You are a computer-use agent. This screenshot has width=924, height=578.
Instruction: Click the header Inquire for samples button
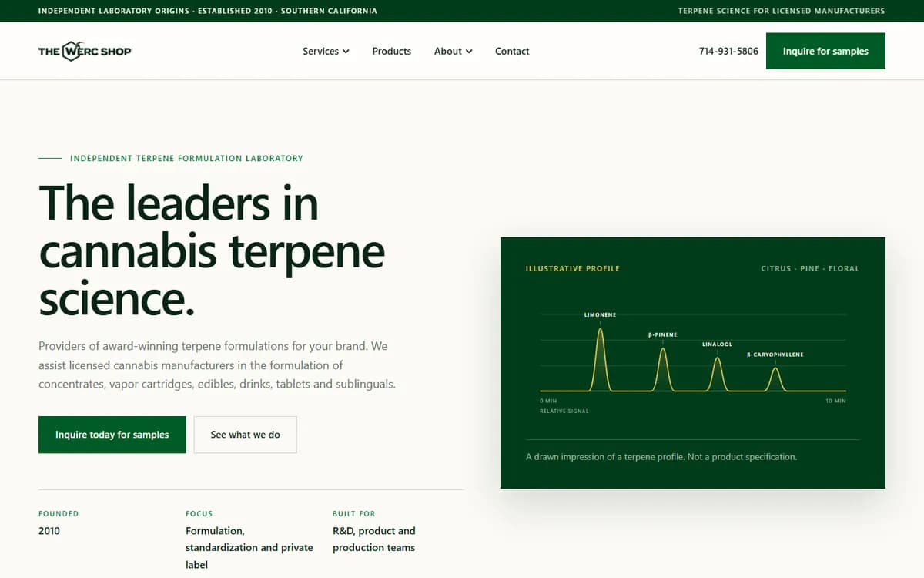[x=825, y=51]
